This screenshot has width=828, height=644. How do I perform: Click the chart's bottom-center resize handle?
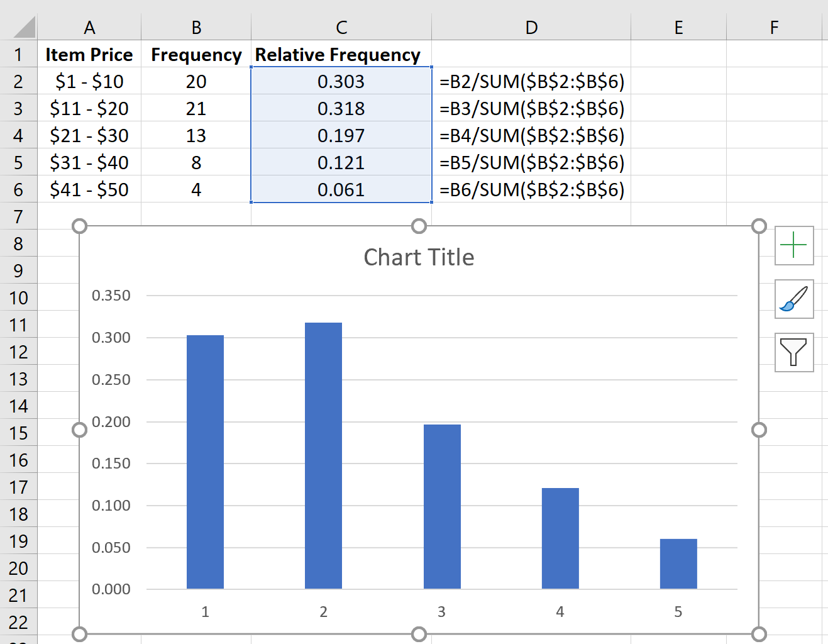pos(419,634)
